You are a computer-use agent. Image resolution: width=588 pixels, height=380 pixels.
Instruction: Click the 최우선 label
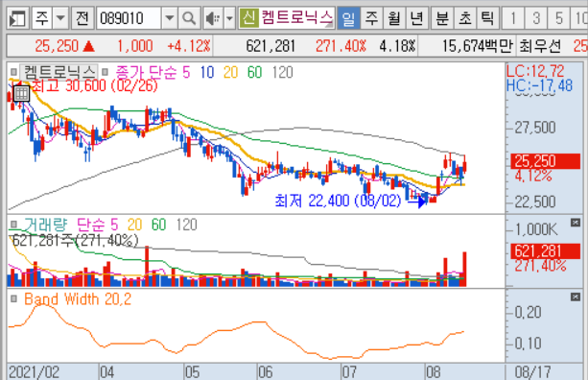click(540, 46)
